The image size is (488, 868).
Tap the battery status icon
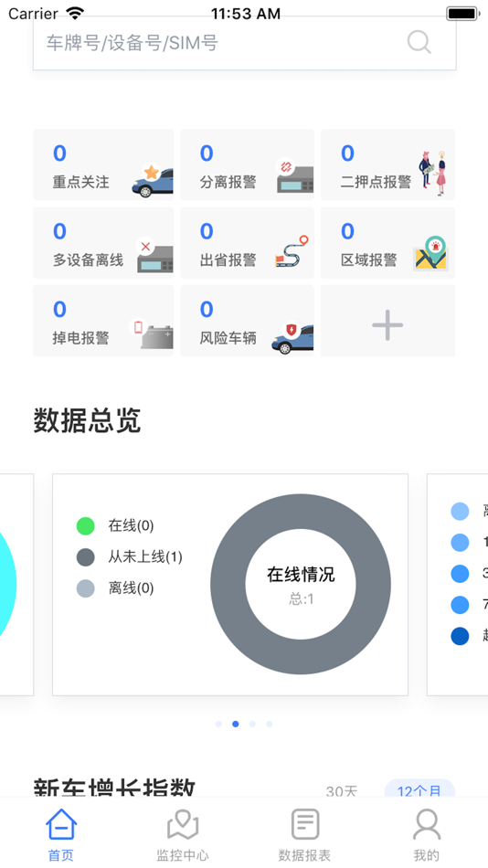(462, 14)
